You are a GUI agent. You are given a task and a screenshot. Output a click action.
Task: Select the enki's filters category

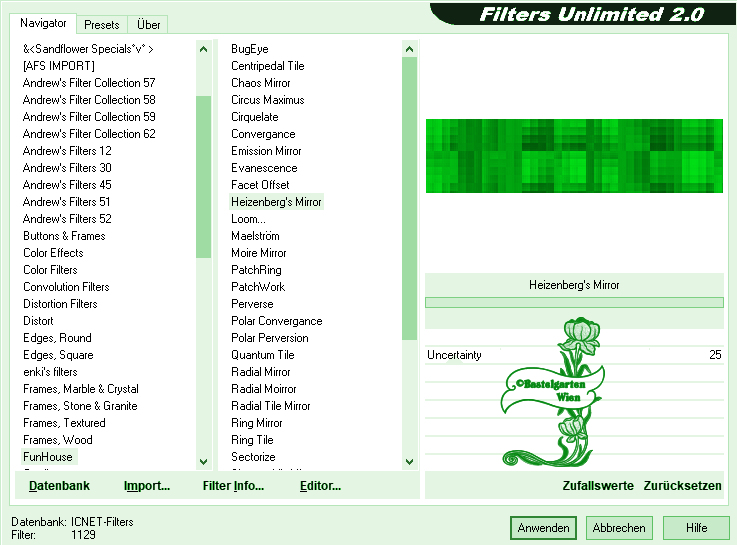(50, 372)
